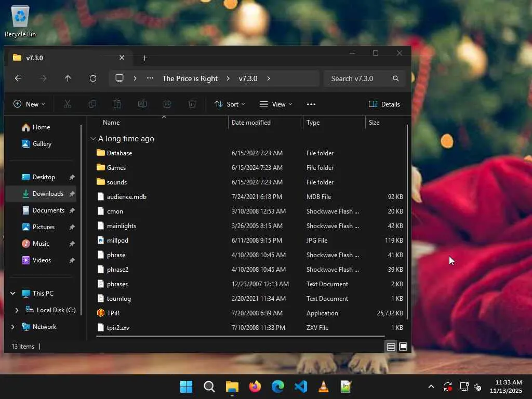Open the Recycle Bin desktop icon

20,21
